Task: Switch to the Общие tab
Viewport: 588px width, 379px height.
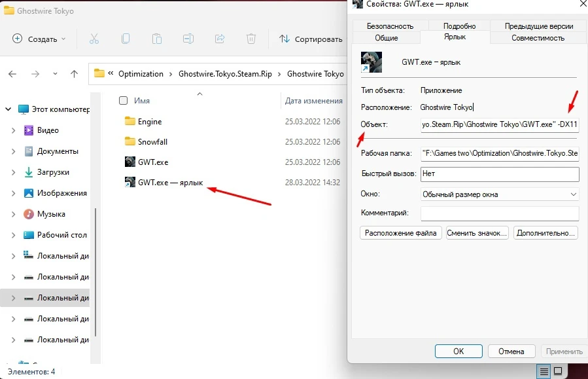Action: [387, 38]
